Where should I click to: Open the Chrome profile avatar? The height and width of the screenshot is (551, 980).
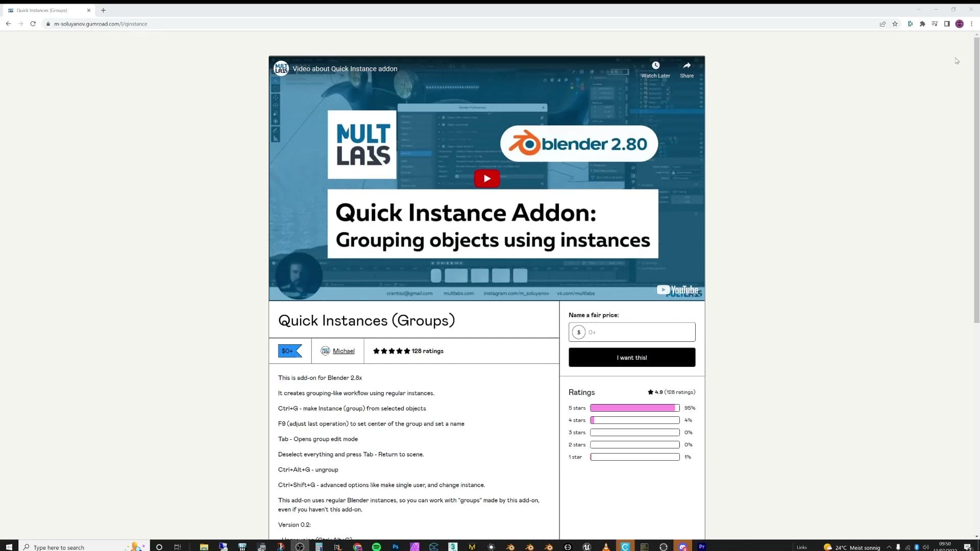pos(959,24)
